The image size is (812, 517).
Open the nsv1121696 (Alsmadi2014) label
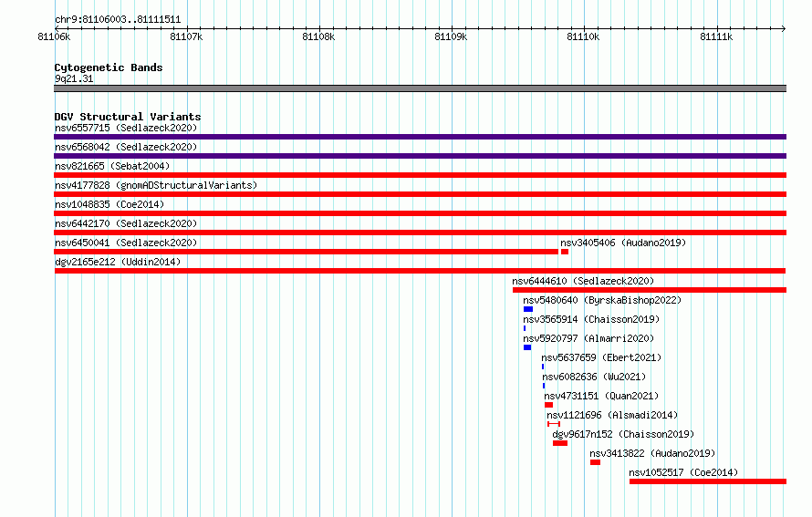(612, 415)
